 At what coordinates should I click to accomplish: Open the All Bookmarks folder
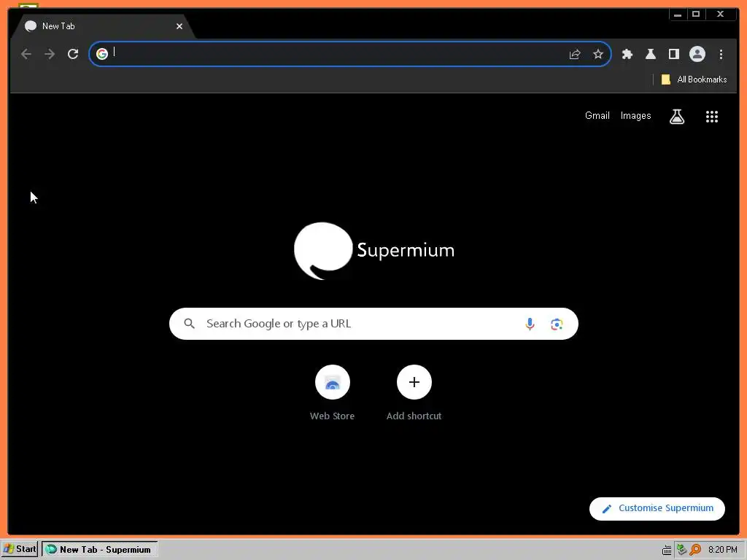click(694, 79)
